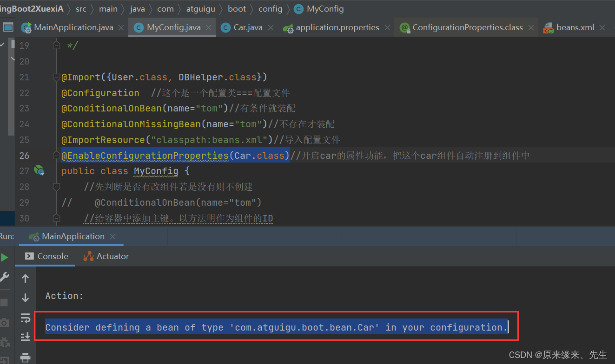This screenshot has width=615, height=364.
Task: Click 'java' in the breadcrumb path
Action: pyautogui.click(x=137, y=9)
